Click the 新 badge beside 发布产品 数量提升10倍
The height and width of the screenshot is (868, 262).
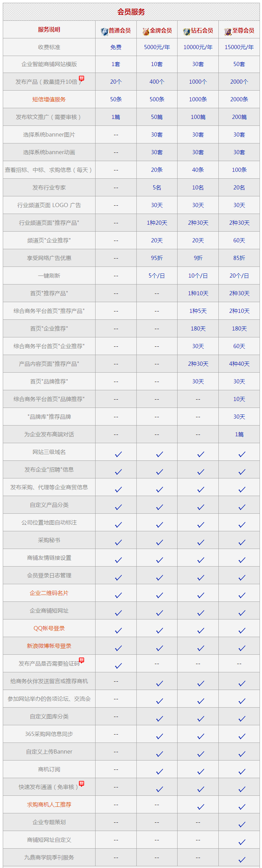pyautogui.click(x=82, y=78)
